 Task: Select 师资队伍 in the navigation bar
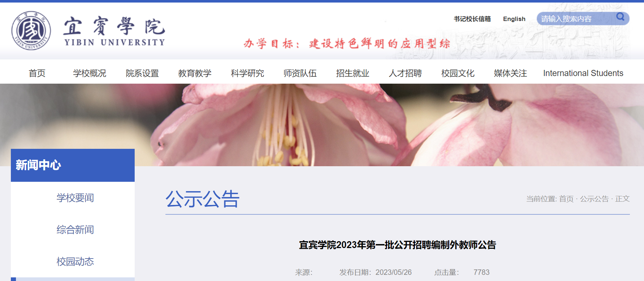(300, 73)
